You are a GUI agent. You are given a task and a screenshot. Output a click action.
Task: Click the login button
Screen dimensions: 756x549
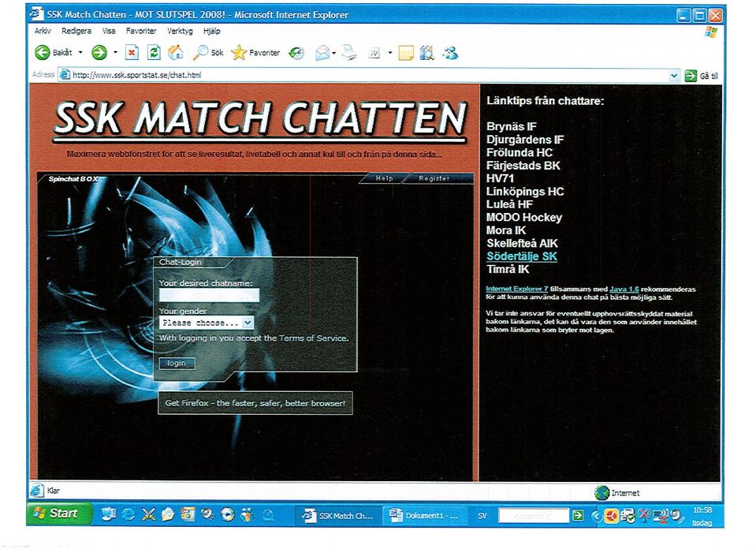(177, 364)
